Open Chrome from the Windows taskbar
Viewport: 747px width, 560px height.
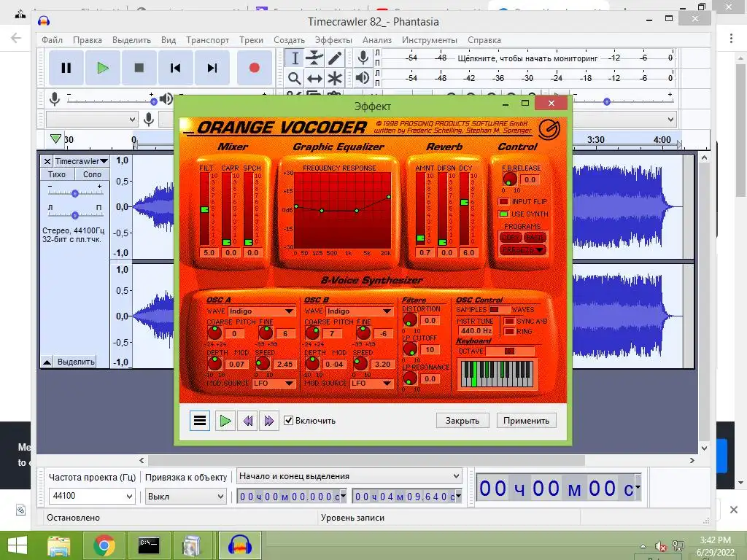click(x=104, y=545)
